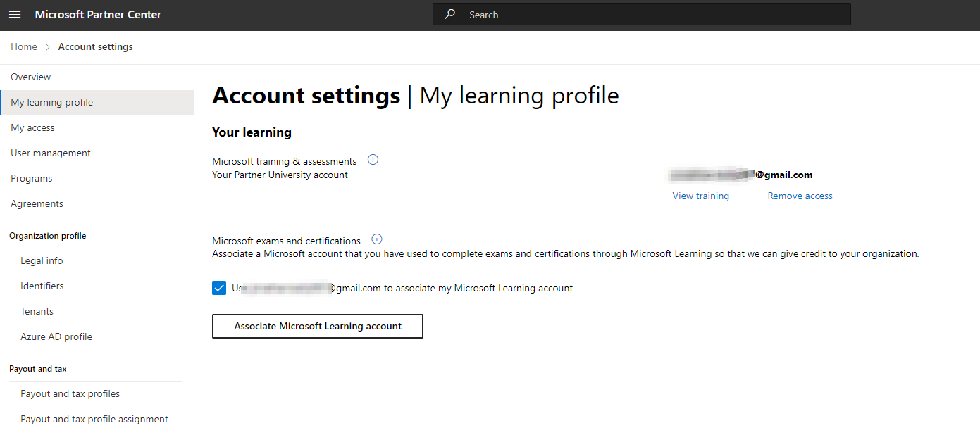Click Remove access for Partner University account

click(x=800, y=196)
